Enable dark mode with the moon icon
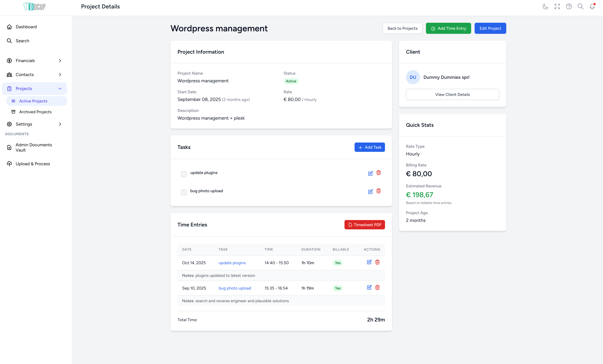 pos(545,6)
